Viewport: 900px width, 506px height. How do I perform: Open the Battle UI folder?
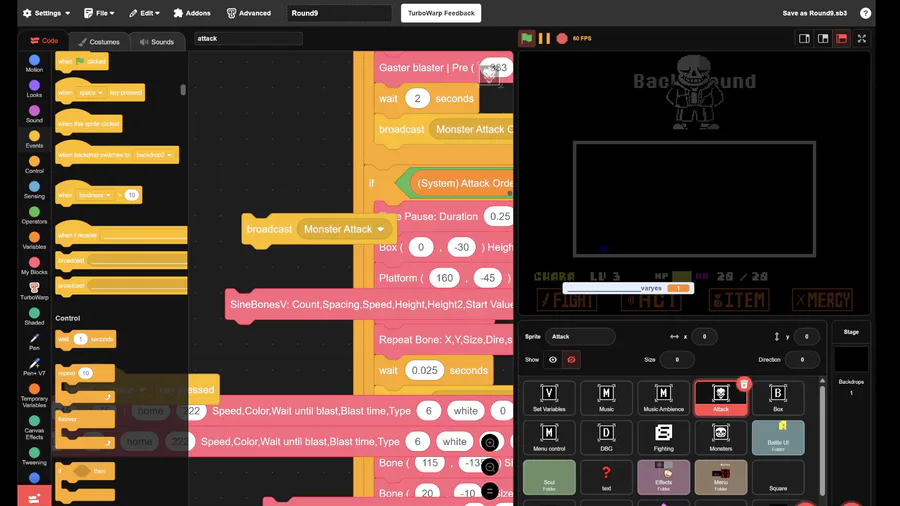tap(778, 438)
